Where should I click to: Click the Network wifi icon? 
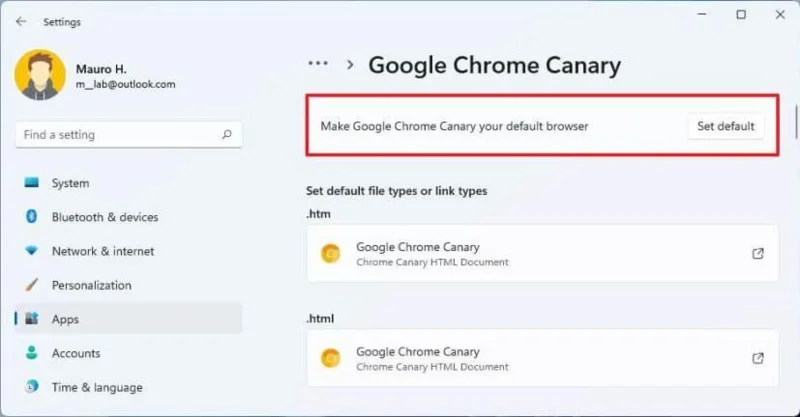pos(32,251)
